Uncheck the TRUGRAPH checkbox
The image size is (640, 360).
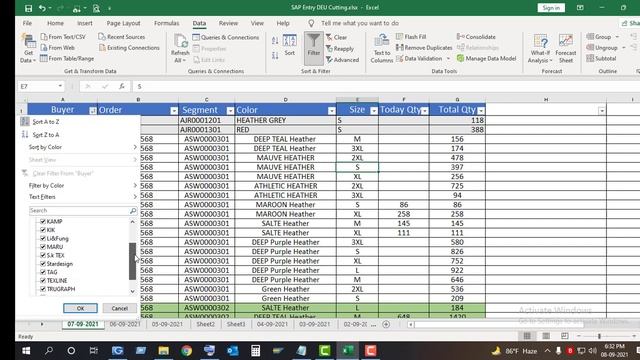pos(42,289)
